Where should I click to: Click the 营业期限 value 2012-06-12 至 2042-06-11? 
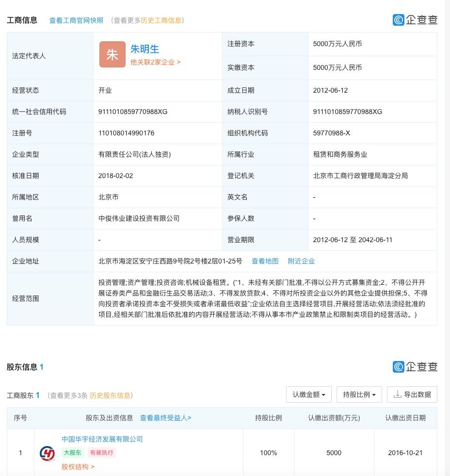353,240
